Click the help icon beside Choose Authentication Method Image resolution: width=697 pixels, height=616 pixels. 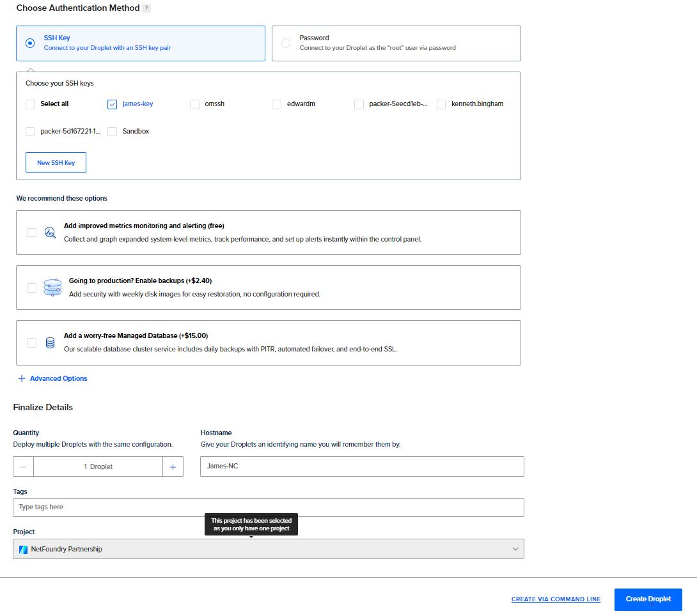pyautogui.click(x=147, y=8)
